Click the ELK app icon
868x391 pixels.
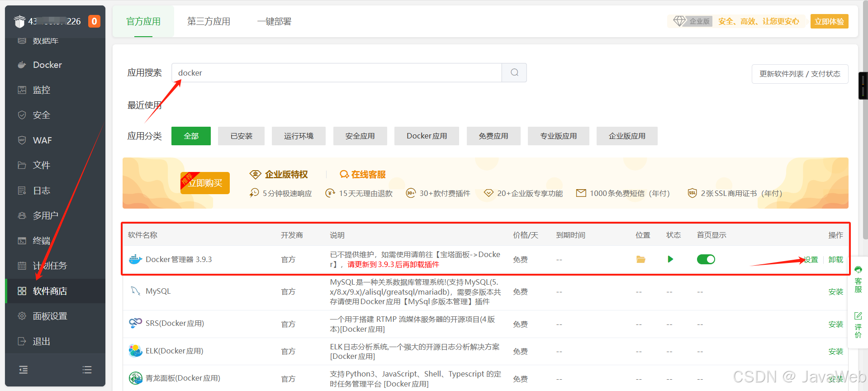(135, 351)
